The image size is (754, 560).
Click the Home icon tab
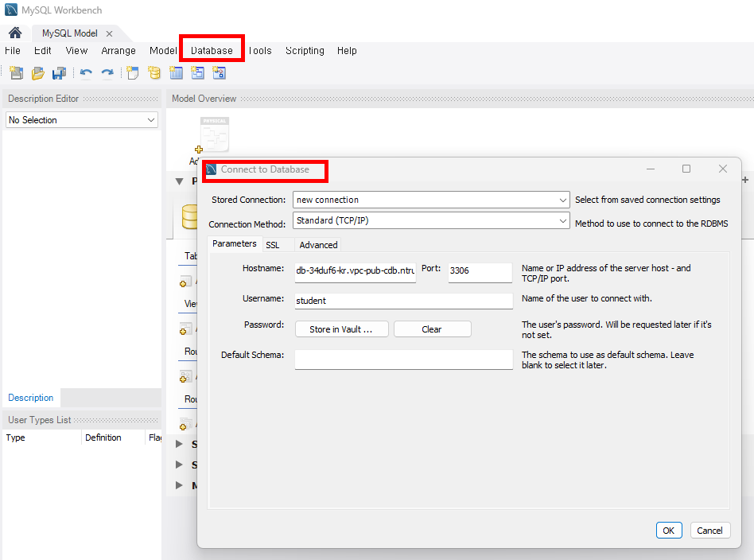15,33
